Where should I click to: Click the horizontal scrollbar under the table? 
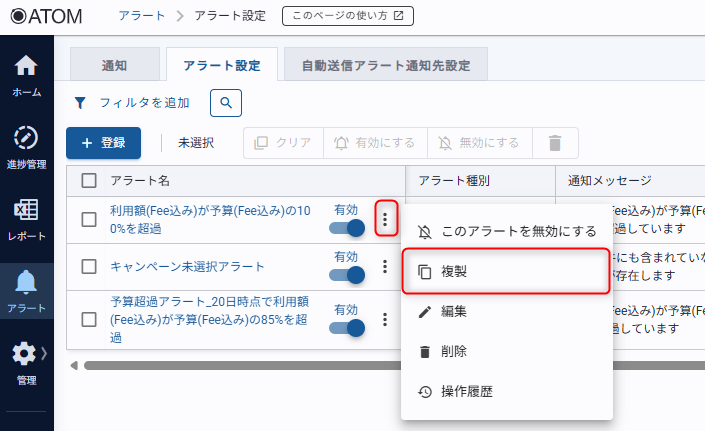click(240, 365)
